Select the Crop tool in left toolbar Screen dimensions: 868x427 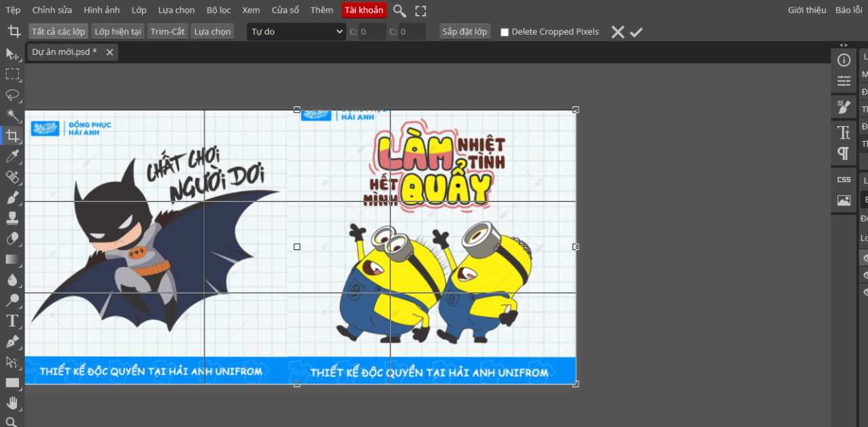click(x=12, y=136)
